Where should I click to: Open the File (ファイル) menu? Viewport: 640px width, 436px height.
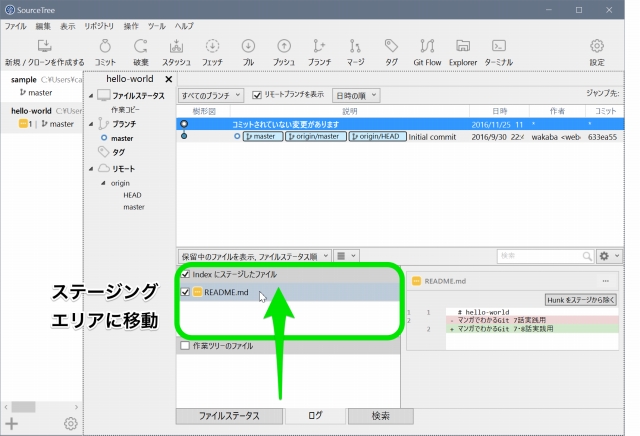tap(16, 26)
